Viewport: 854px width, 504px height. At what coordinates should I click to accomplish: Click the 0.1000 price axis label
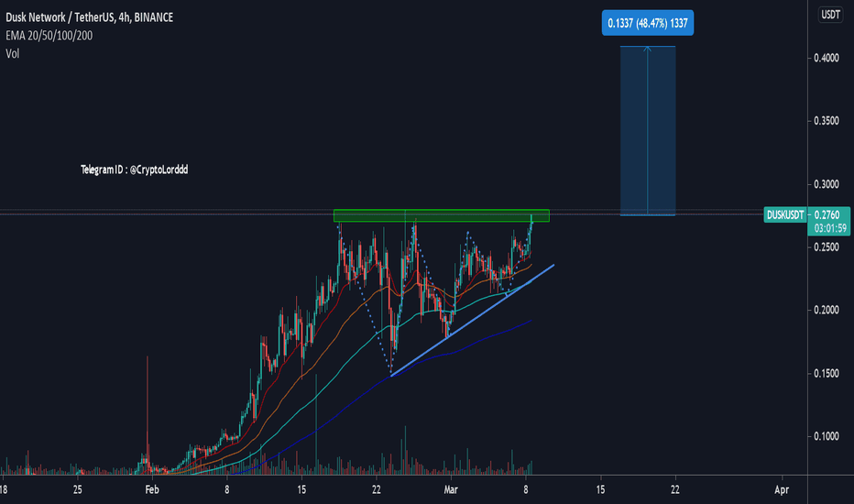pos(826,436)
